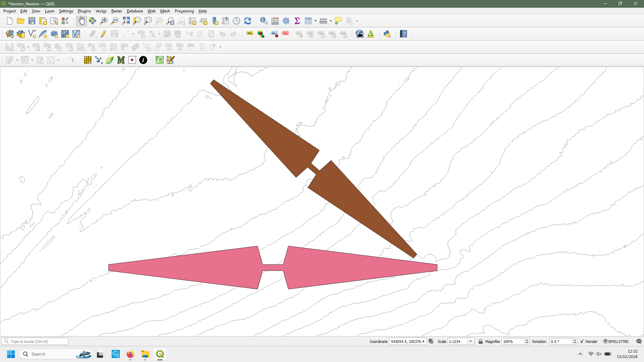Viewport: 644px width, 362px height.
Task: Click the yellow grid plugin icon
Action: (88, 60)
